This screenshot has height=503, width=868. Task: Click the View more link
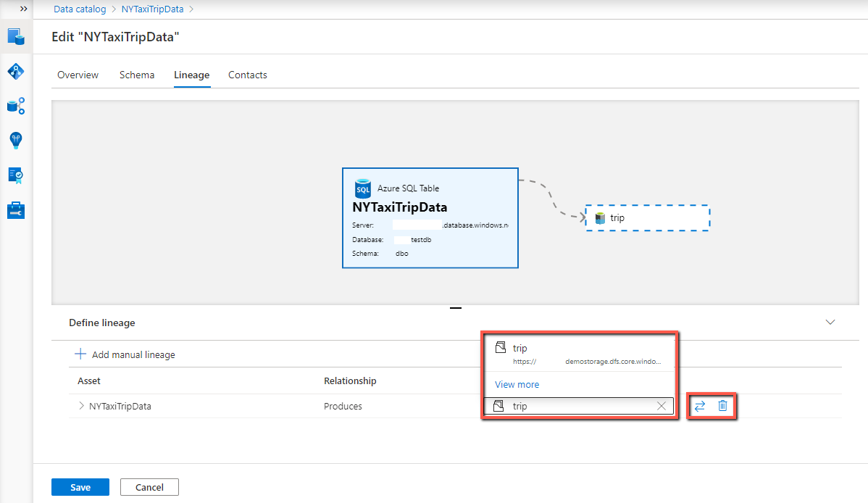click(517, 384)
